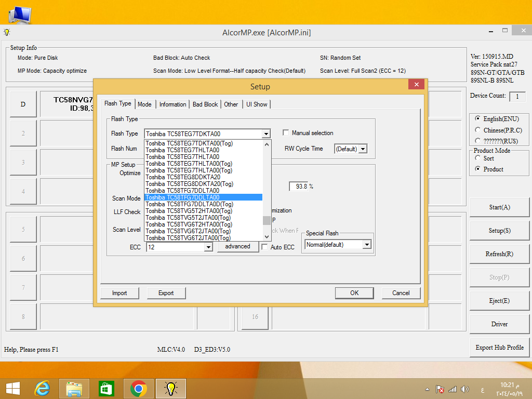This screenshot has height=399, width=532.
Task: Click the Device Count field
Action: point(517,96)
